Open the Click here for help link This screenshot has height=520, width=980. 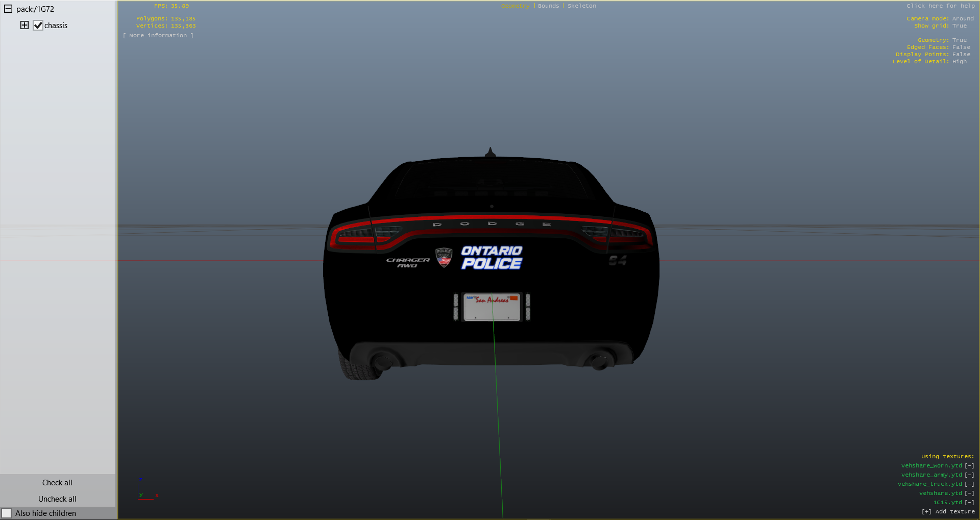pos(940,6)
